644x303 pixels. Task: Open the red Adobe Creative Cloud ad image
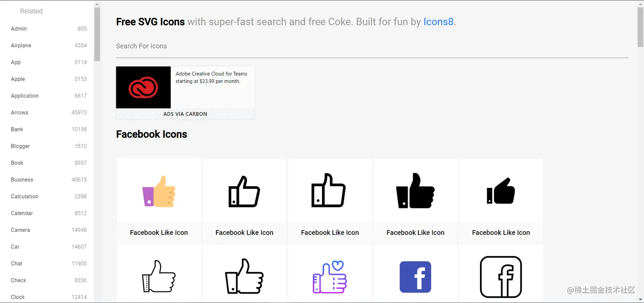pos(143,87)
